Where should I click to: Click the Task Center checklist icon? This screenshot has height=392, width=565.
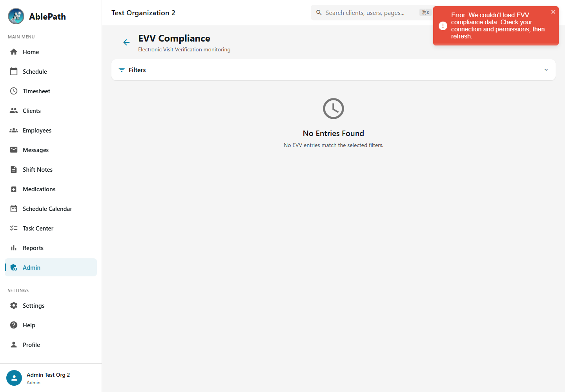(x=14, y=228)
